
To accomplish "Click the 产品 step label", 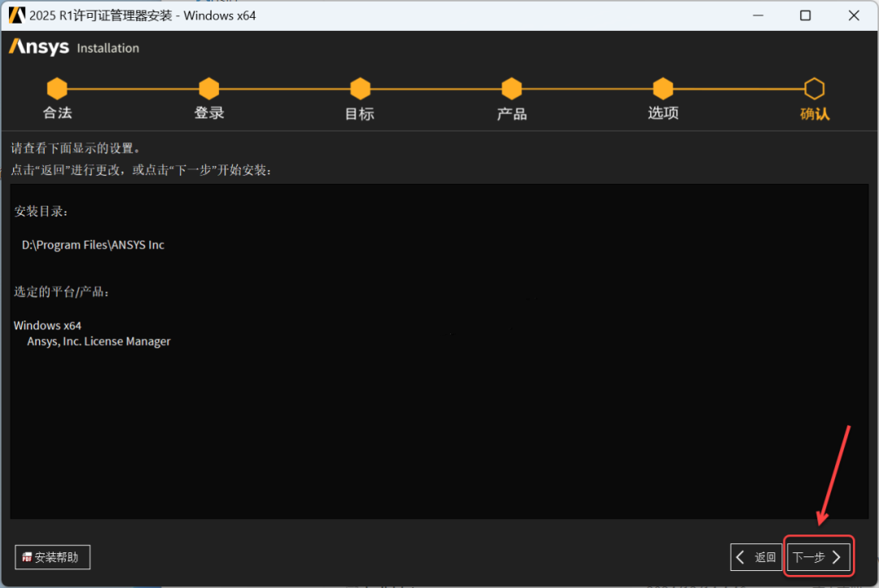I will click(x=512, y=114).
